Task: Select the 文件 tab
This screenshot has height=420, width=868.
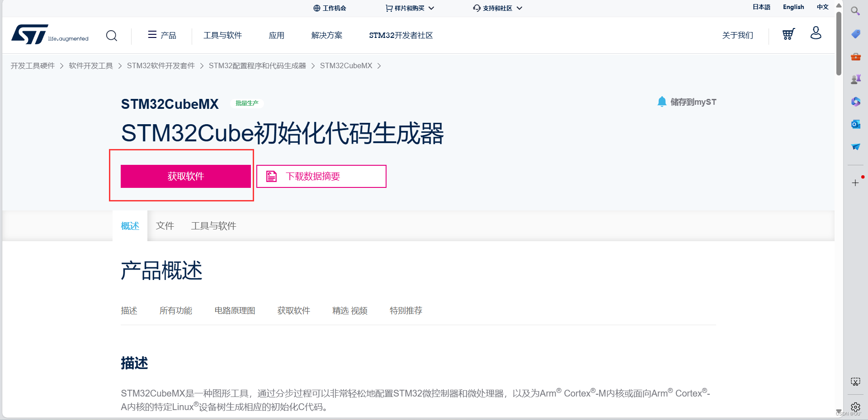Action: [165, 226]
